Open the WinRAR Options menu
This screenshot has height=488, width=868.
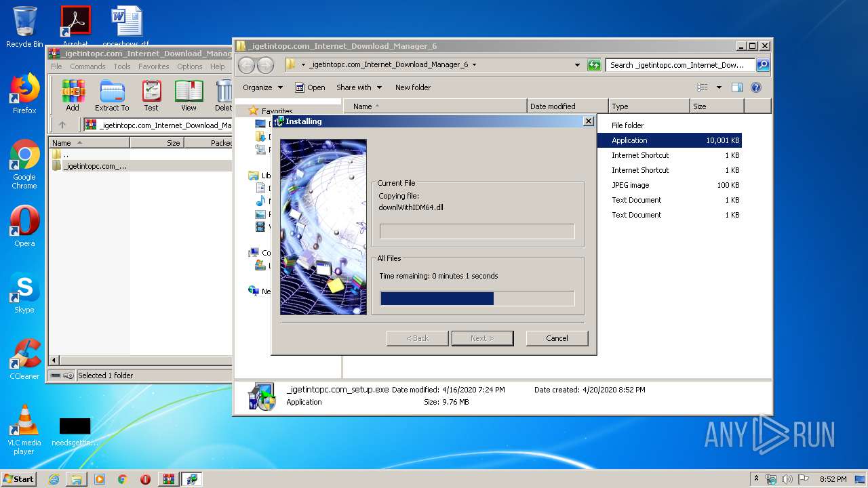pos(190,66)
